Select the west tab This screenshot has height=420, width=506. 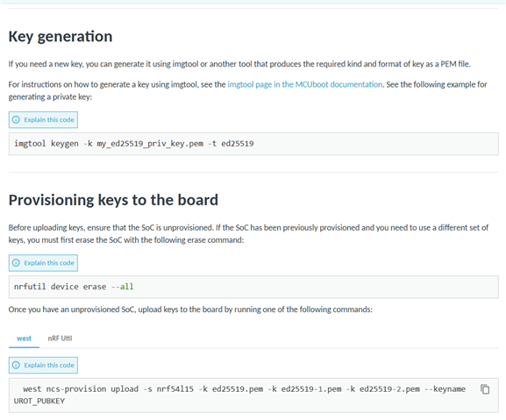[x=25, y=338]
